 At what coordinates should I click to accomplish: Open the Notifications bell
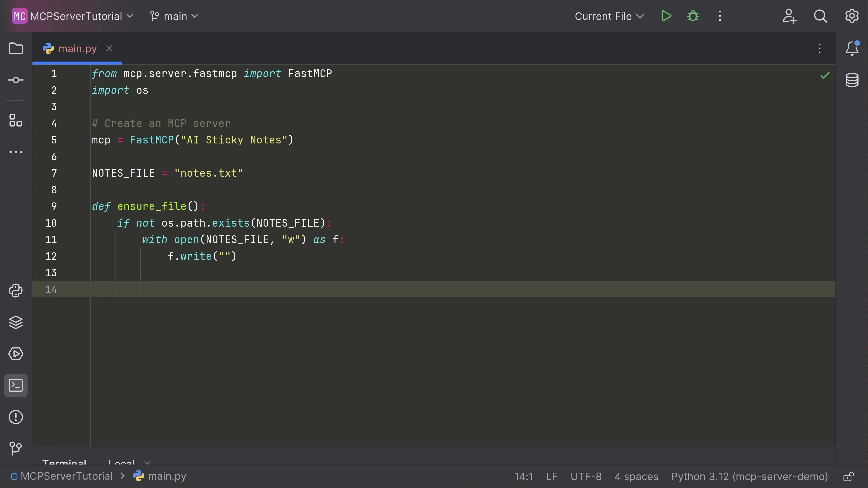852,49
